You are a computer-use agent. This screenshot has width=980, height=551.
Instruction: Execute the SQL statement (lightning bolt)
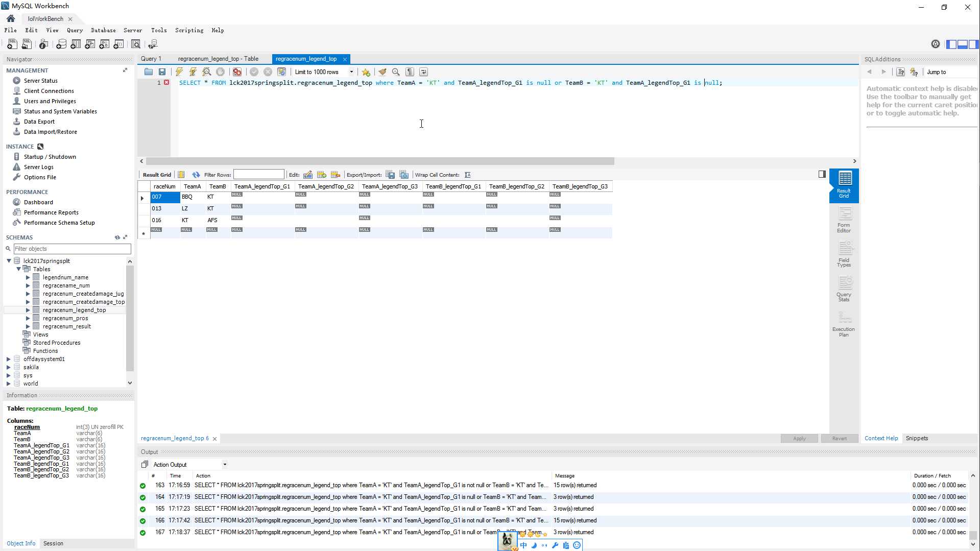[x=179, y=72]
